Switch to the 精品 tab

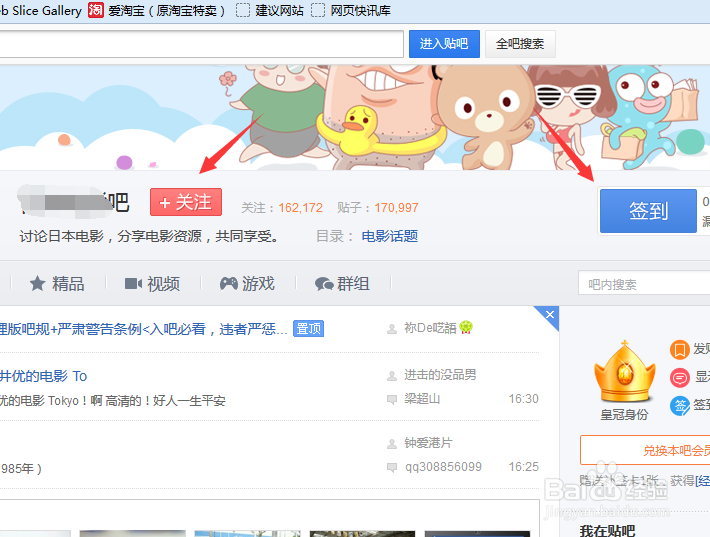click(x=57, y=284)
